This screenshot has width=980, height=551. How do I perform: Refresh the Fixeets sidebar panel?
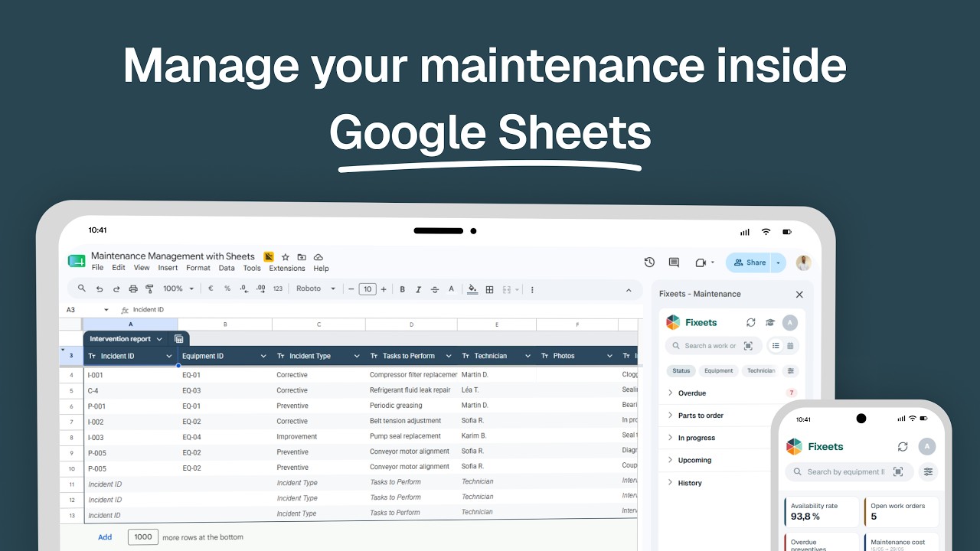751,323
